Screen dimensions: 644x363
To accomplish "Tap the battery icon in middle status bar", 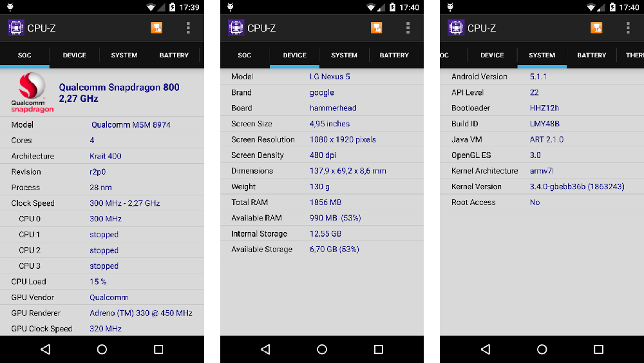I will pyautogui.click(x=392, y=7).
